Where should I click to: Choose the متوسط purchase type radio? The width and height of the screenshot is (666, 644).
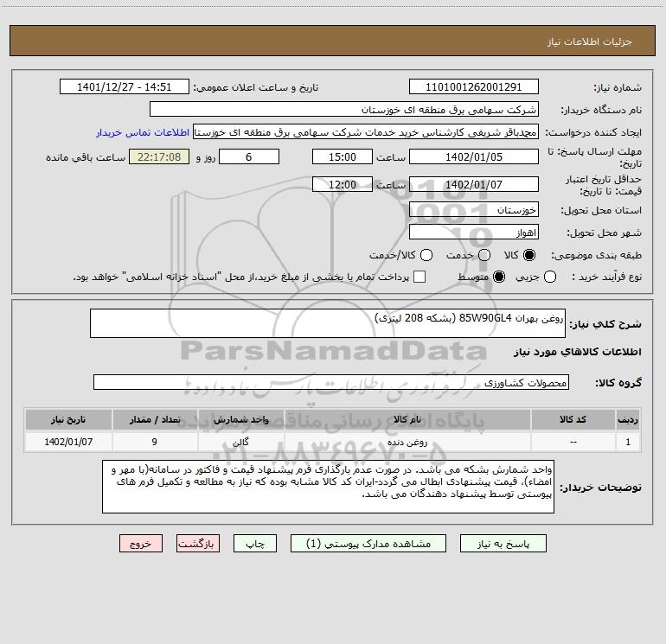pos(499,277)
